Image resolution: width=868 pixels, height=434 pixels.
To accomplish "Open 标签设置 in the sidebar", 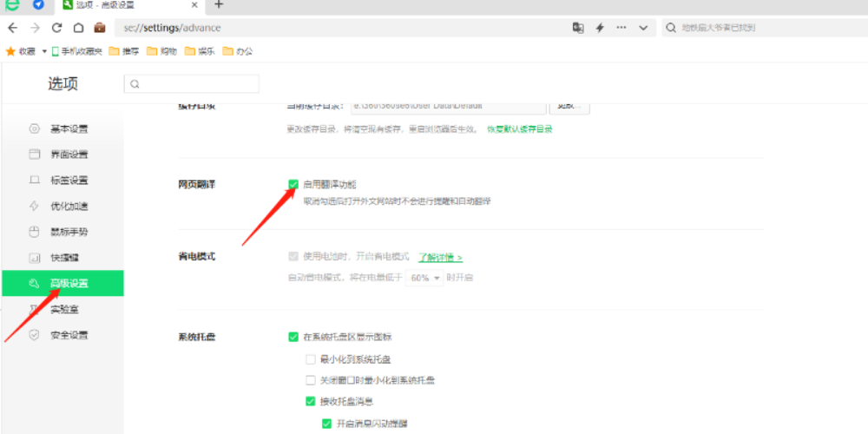I will pos(62,181).
